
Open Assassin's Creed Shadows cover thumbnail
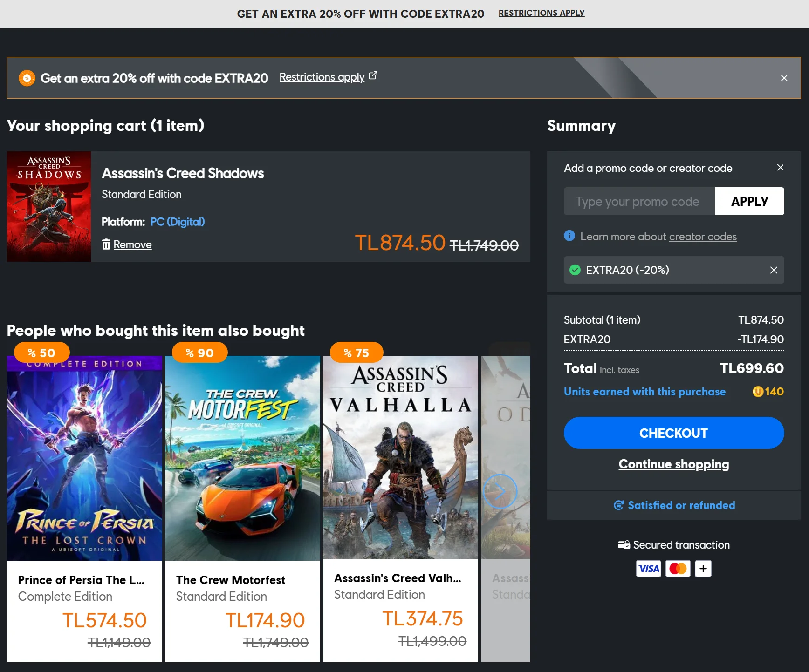pos(49,206)
